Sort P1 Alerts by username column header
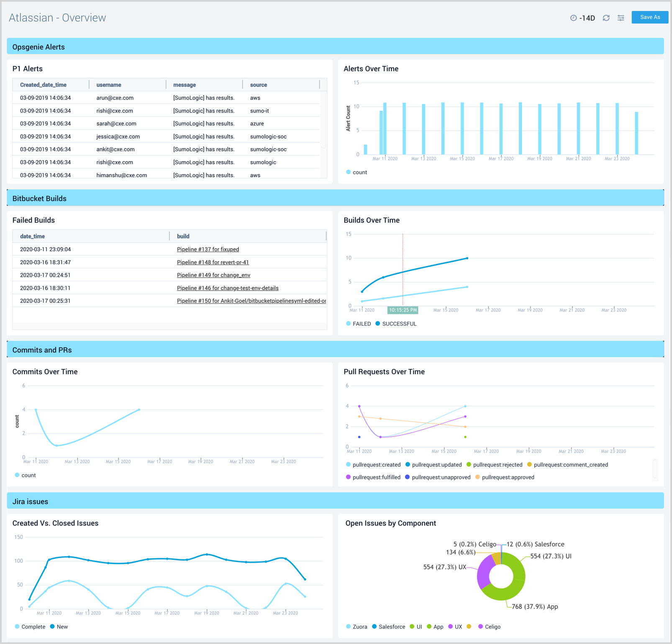Image resolution: width=672 pixels, height=644 pixels. pos(109,85)
